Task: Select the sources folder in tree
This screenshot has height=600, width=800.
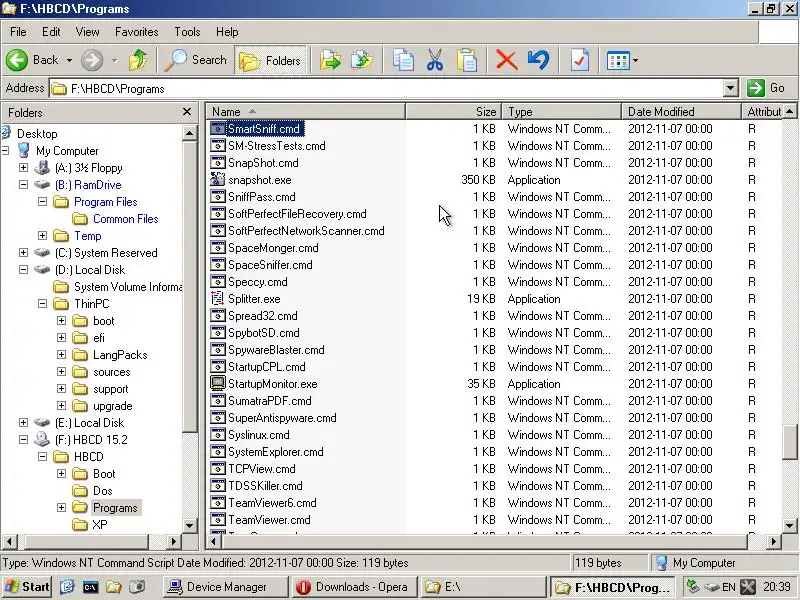Action: 112,371
